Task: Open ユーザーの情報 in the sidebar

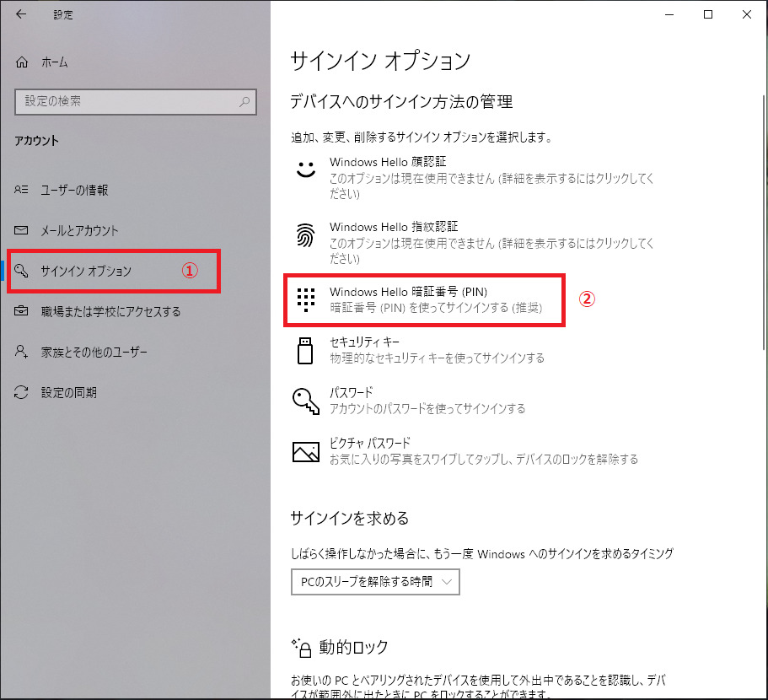Action: coord(74,190)
